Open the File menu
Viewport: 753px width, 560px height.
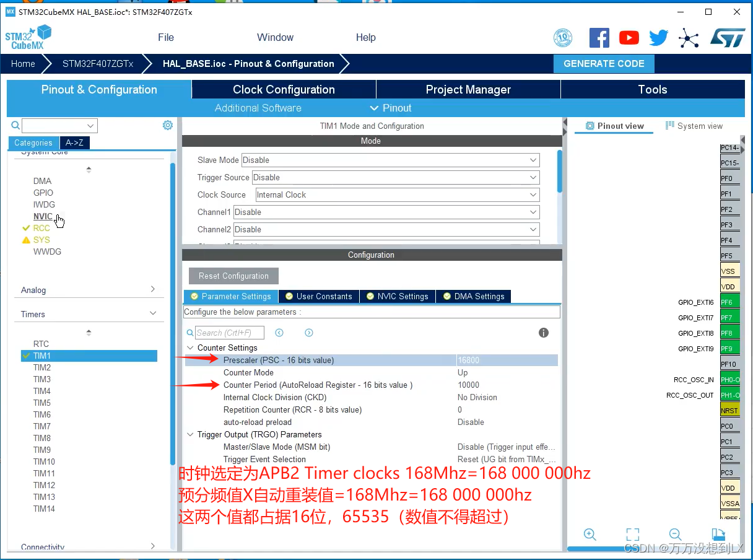[x=166, y=37]
